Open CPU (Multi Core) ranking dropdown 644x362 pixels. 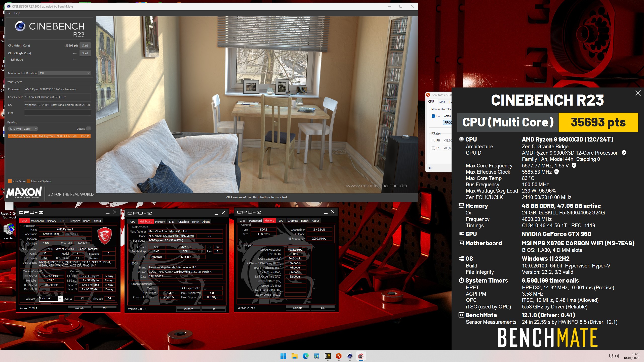tap(23, 129)
